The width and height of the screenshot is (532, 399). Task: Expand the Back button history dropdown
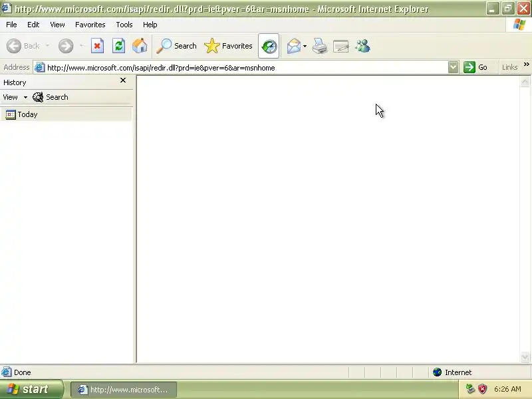47,46
